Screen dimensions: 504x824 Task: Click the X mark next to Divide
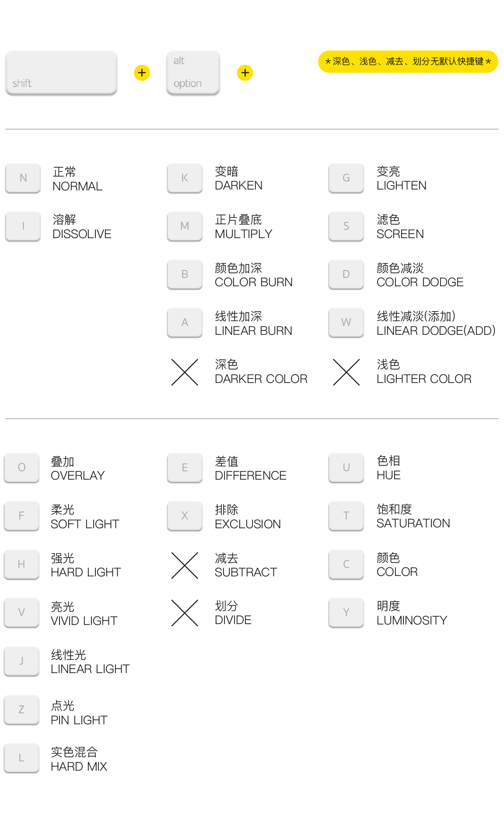tap(185, 613)
